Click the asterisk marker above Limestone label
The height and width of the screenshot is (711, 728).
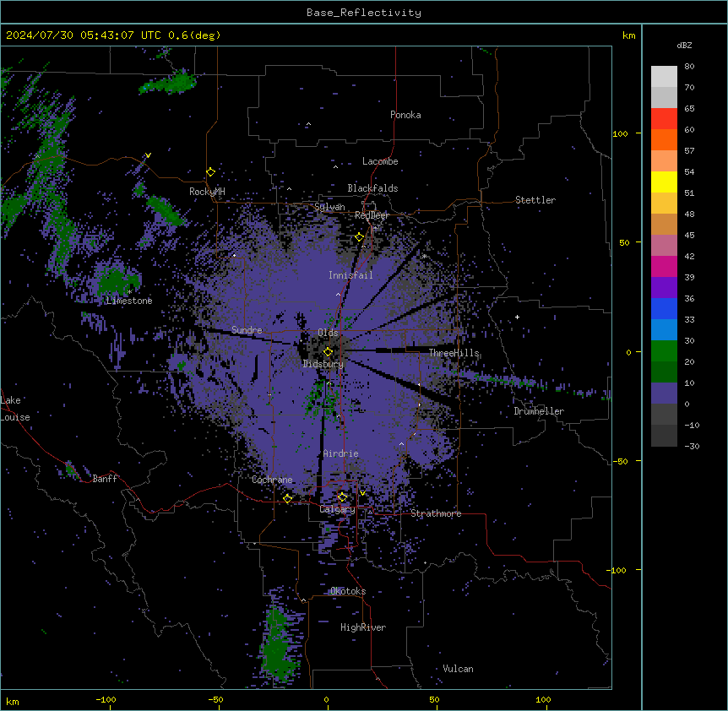[x=130, y=292]
